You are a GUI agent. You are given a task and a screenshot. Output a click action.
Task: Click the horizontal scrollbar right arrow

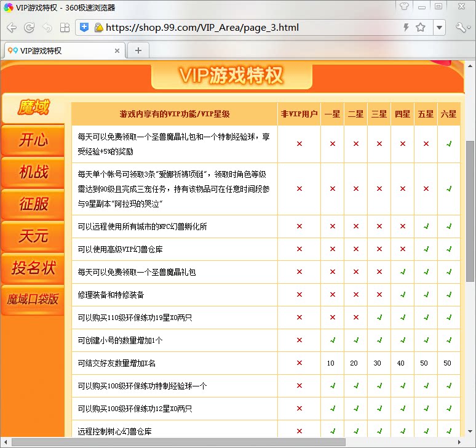(459, 442)
